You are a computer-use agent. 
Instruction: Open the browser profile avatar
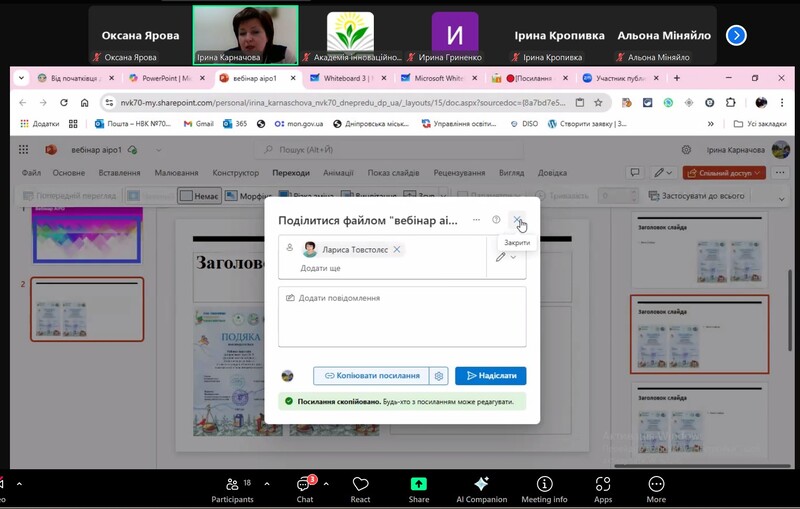761,103
